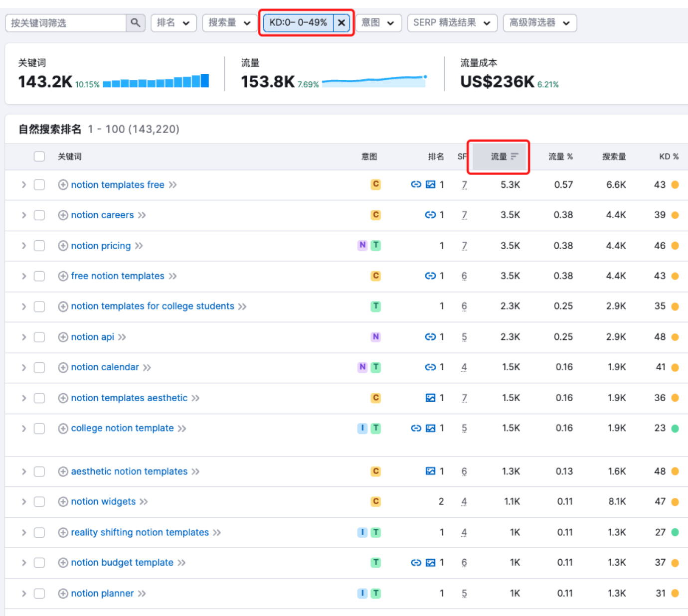
Task: Open the reality shifting notion templates link
Action: (140, 532)
